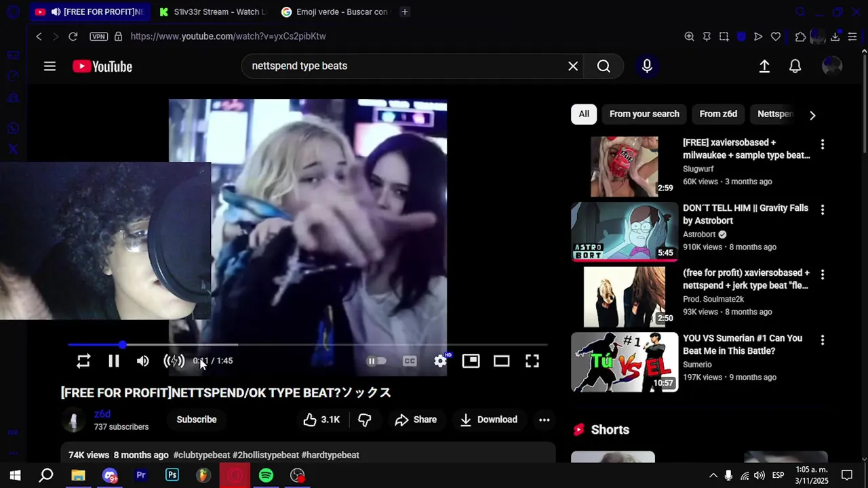Dislike the video
Screen dimensions: 868x488
pos(364,420)
